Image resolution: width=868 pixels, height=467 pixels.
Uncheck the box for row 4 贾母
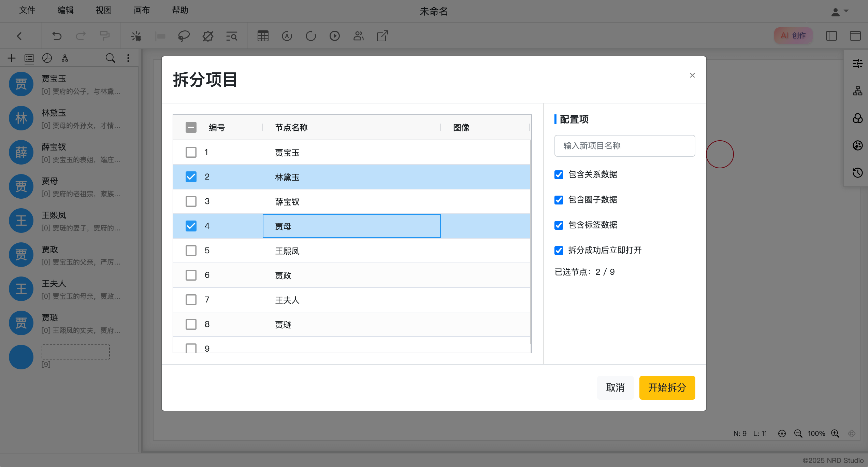tap(191, 226)
